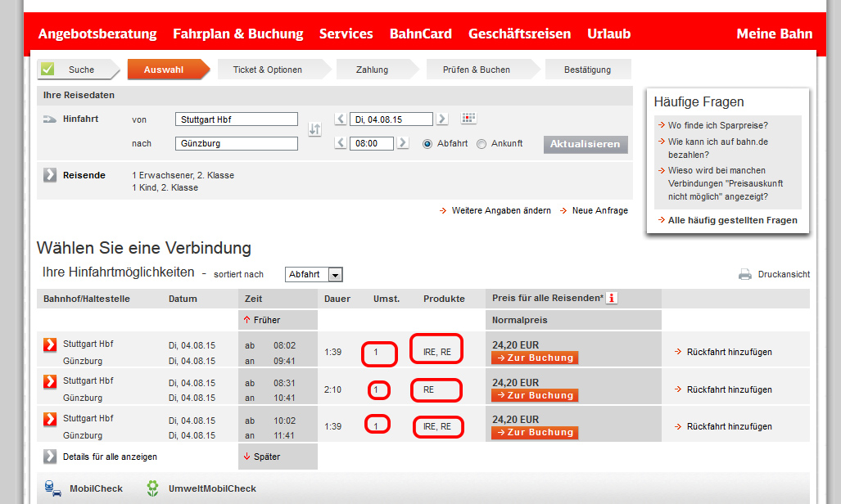Click the Hinfahrt arrow icon
The height and width of the screenshot is (504, 841).
[x=50, y=119]
